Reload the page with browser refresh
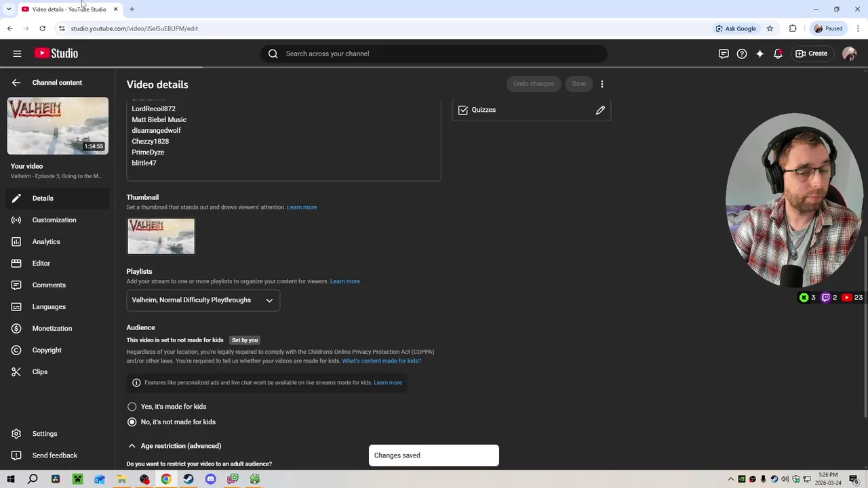This screenshot has height=488, width=868. click(42, 28)
